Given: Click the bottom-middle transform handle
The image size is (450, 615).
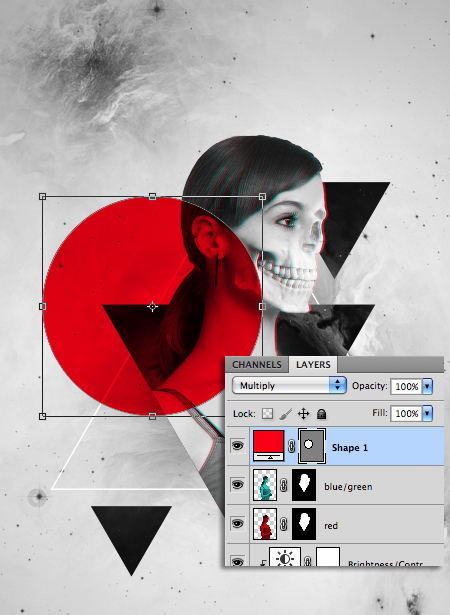Looking at the screenshot, I should click(x=152, y=416).
